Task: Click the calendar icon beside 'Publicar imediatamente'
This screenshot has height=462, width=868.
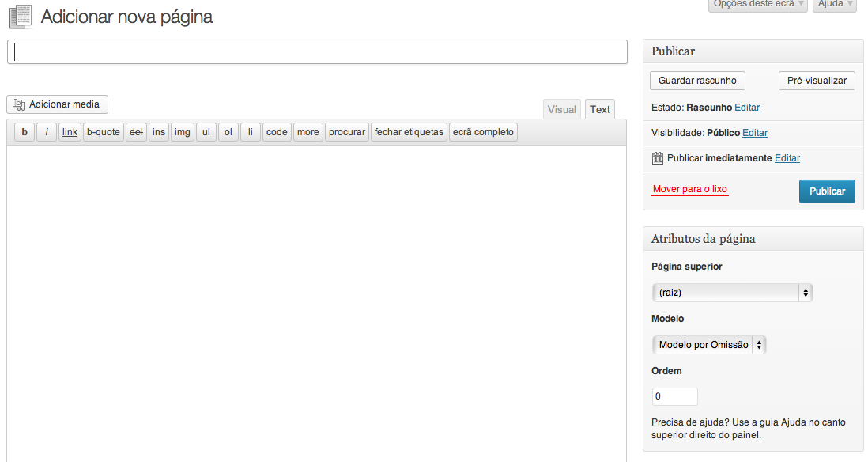Action: click(x=658, y=158)
